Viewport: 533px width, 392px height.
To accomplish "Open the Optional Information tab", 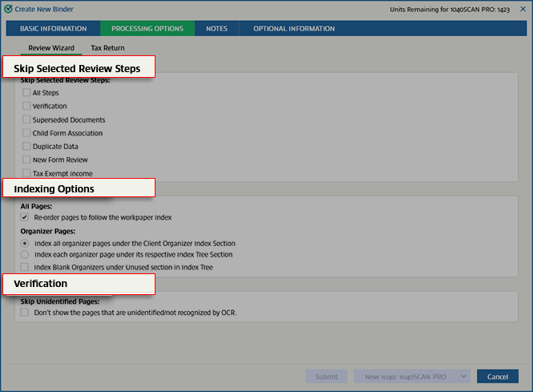I will pyautogui.click(x=294, y=29).
